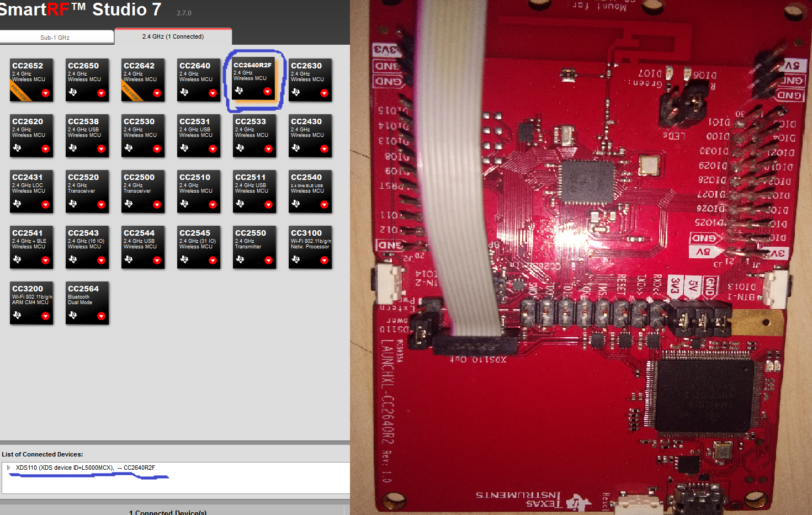Select the CC2431 LOC device tile
812x515 pixels.
pyautogui.click(x=31, y=192)
